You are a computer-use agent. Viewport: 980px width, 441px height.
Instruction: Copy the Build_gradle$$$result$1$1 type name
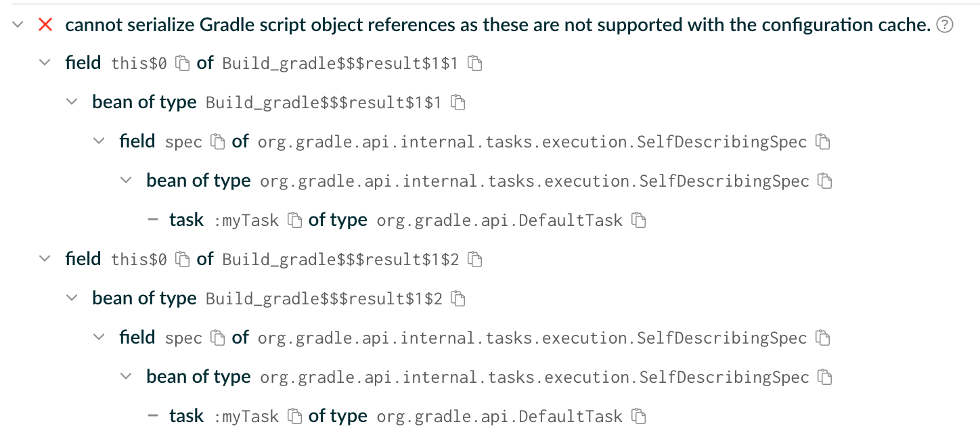tap(476, 63)
